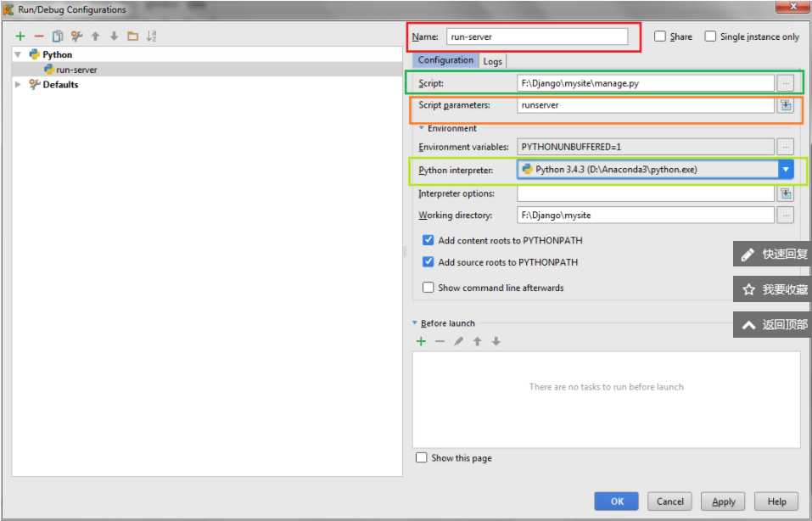The height and width of the screenshot is (521, 812).
Task: Switch to the Logs tab
Action: point(492,61)
